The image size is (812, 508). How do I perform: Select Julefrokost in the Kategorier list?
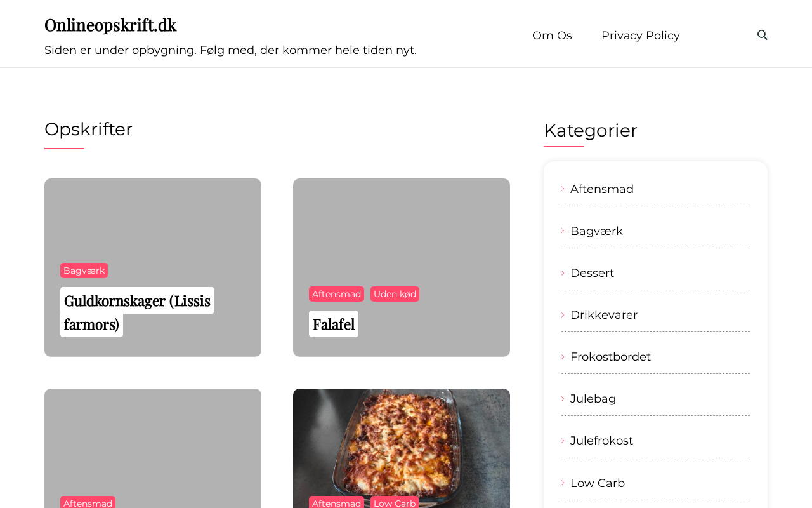601,441
